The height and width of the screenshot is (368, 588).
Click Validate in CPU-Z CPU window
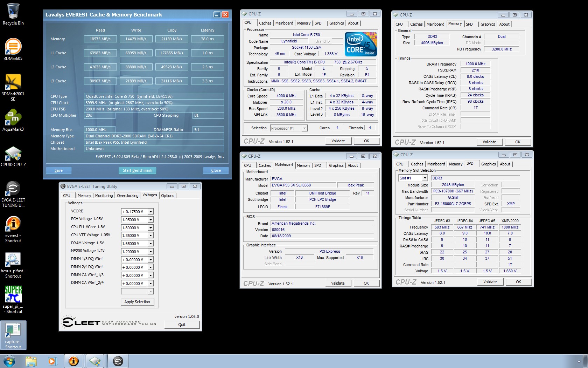point(338,141)
